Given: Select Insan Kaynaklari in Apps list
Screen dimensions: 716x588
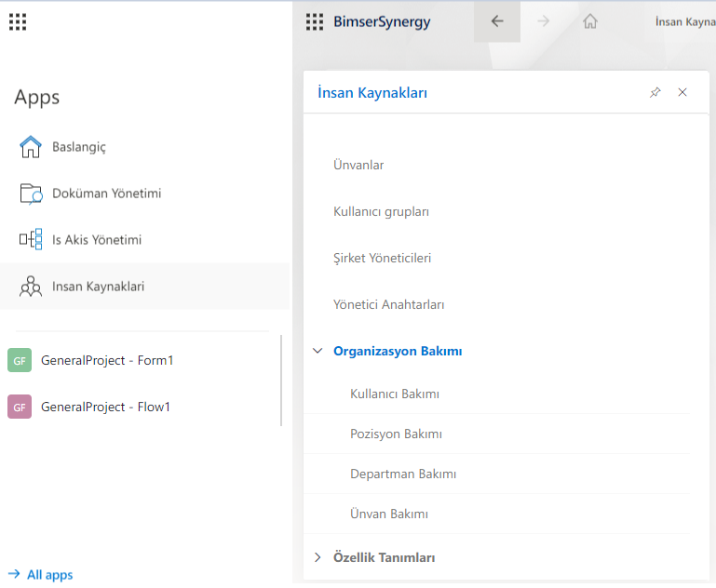Looking at the screenshot, I should [98, 287].
